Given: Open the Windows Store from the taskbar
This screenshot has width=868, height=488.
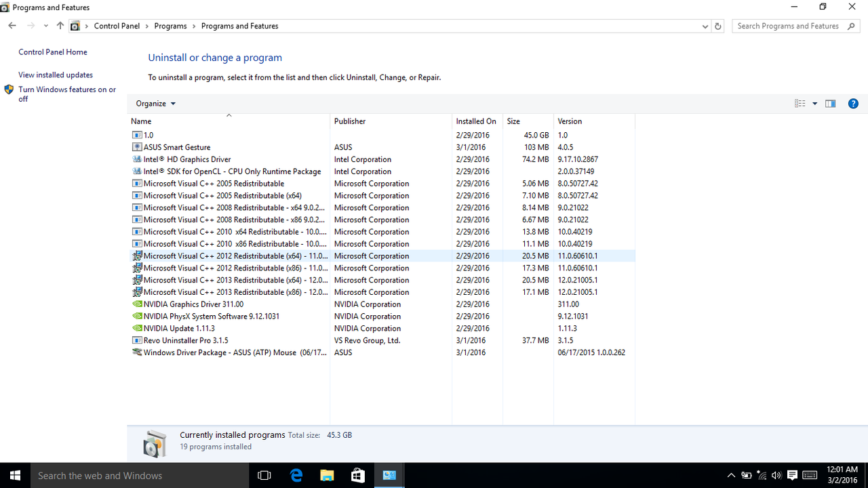Looking at the screenshot, I should click(358, 475).
